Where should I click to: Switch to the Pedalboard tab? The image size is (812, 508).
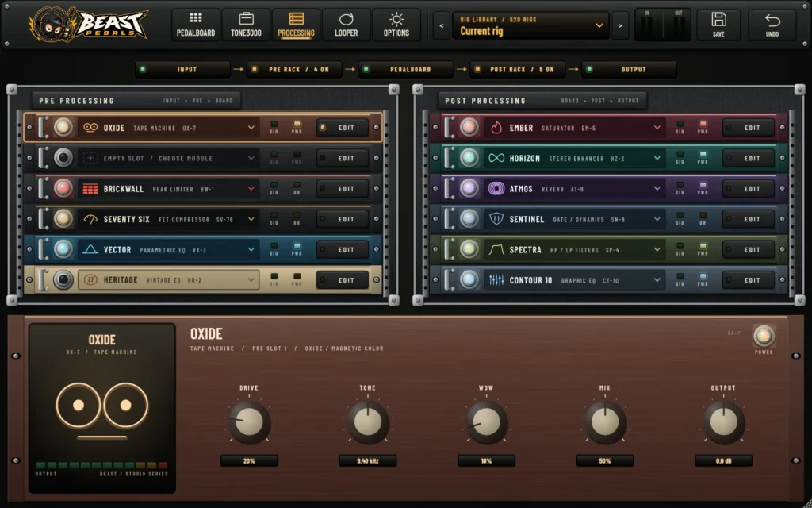click(196, 25)
